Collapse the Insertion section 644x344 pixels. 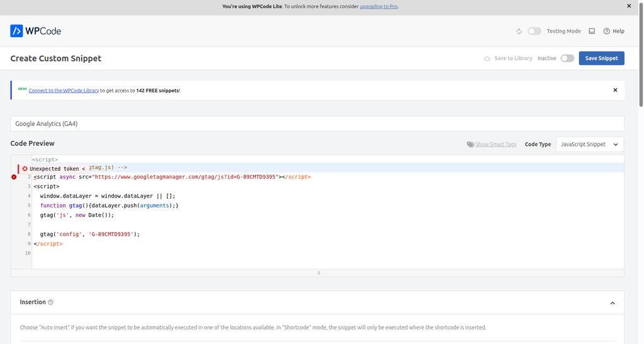[613, 303]
